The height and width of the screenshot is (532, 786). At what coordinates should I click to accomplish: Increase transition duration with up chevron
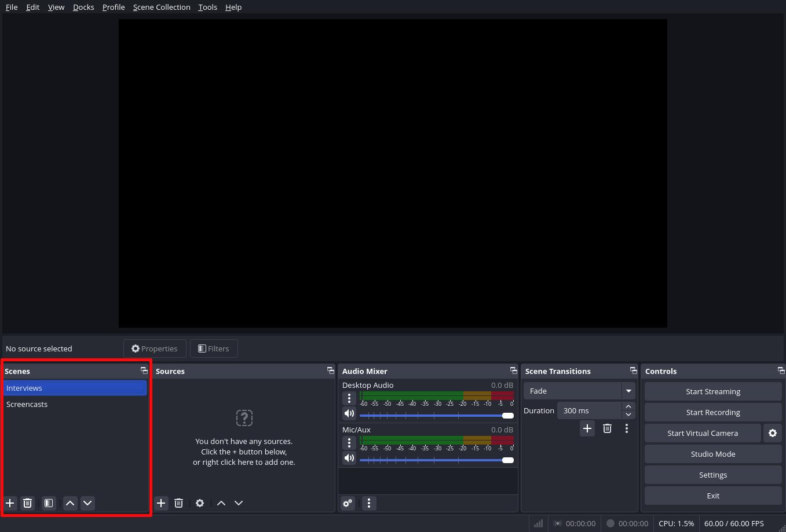tap(628, 406)
